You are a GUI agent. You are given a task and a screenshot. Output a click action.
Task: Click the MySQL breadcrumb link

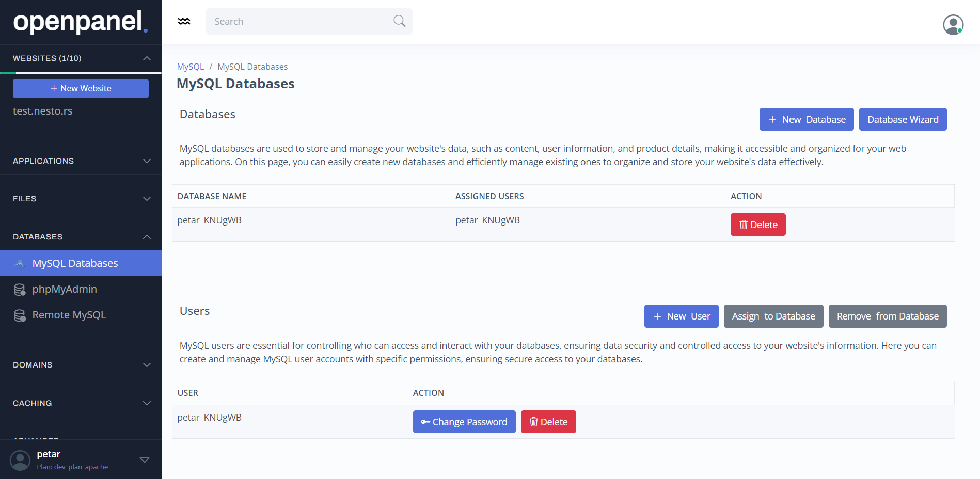pyautogui.click(x=190, y=67)
